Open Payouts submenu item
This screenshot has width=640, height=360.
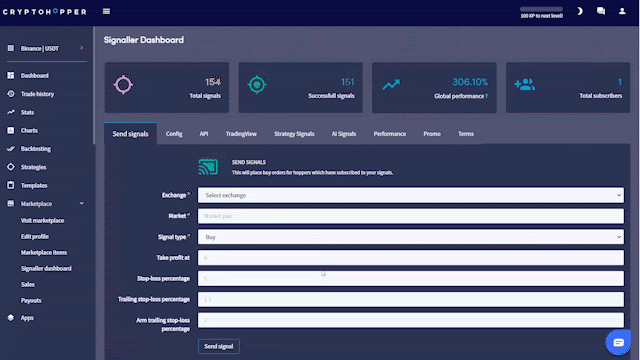pos(31,300)
